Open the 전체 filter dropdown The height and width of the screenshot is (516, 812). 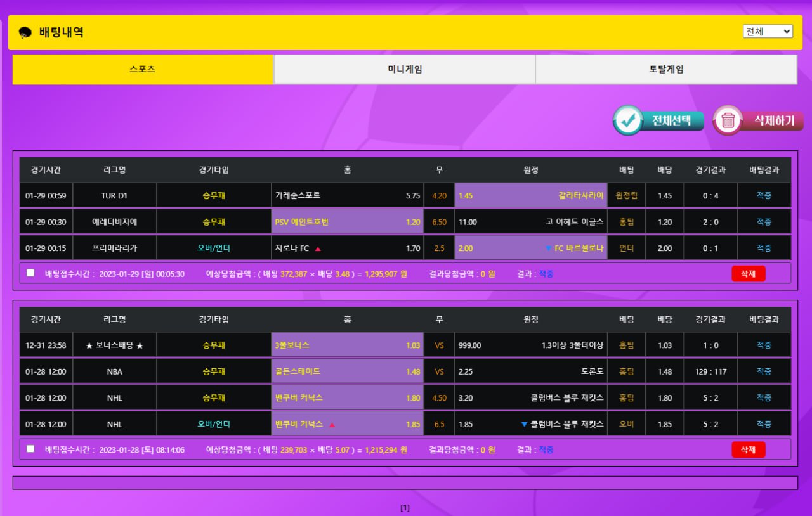click(x=768, y=32)
